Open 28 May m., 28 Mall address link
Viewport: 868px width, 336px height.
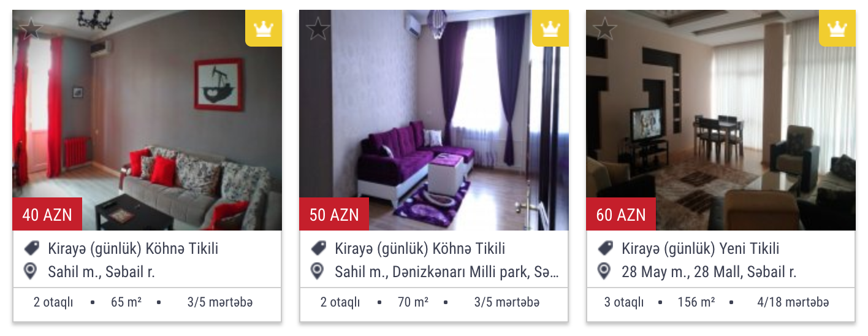pos(709,272)
